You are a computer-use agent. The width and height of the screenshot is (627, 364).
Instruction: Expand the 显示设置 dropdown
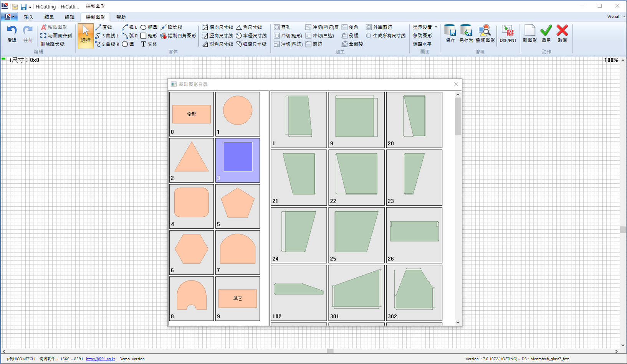point(425,27)
